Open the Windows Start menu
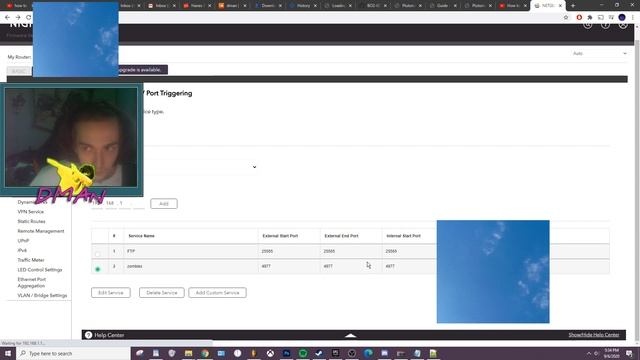 (x=8, y=353)
